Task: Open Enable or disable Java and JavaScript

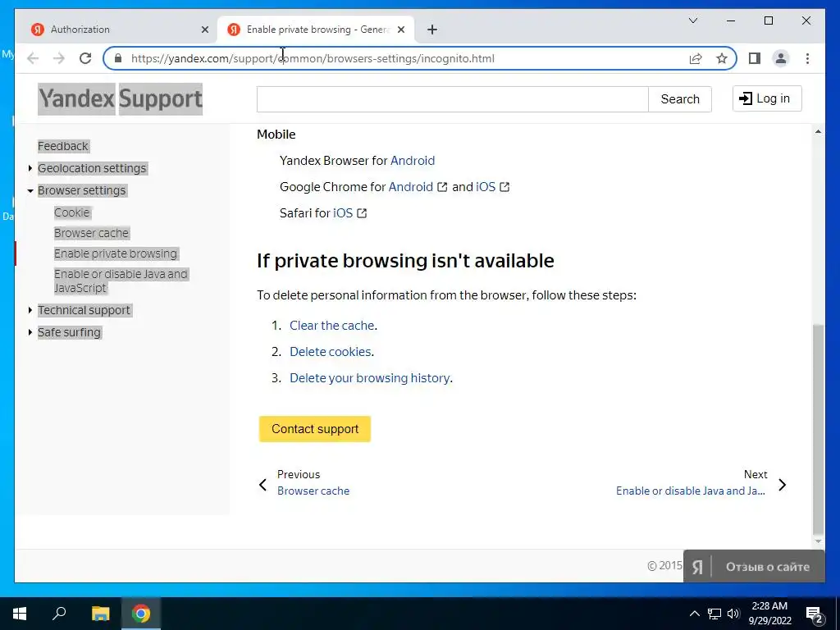Action: click(x=121, y=281)
